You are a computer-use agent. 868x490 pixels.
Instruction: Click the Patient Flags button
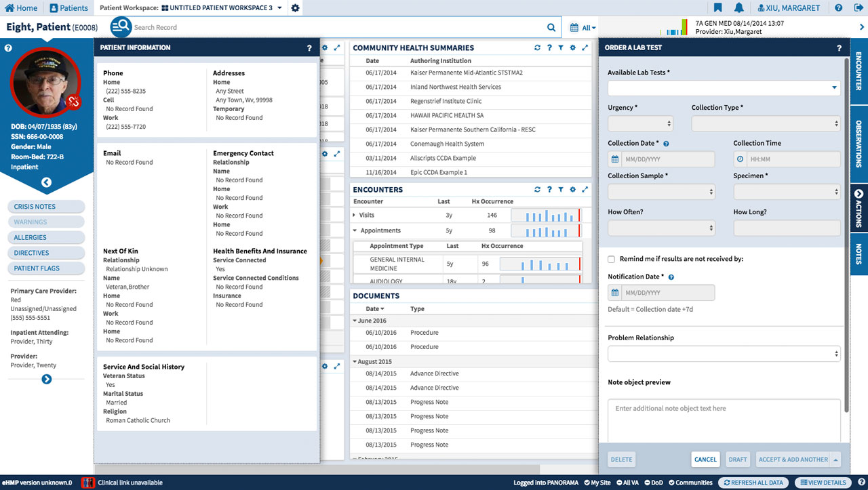click(46, 268)
